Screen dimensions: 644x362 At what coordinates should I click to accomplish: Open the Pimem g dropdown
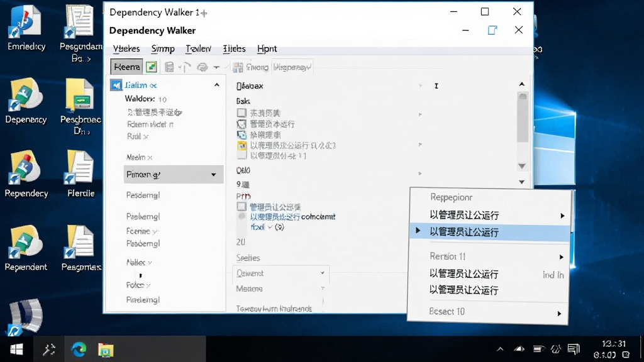pos(174,175)
